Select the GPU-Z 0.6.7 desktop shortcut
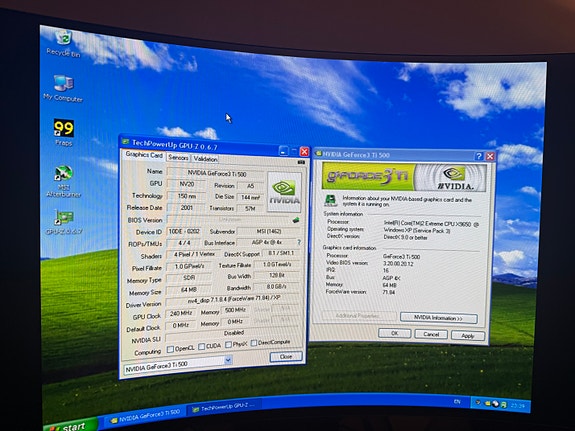This screenshot has width=575, height=431. [64, 222]
